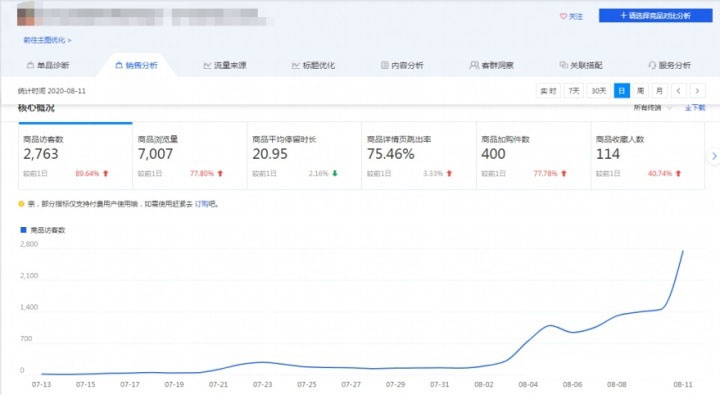Click the blurred product thumbnail image
The height and width of the screenshot is (395, 720).
click(x=26, y=17)
